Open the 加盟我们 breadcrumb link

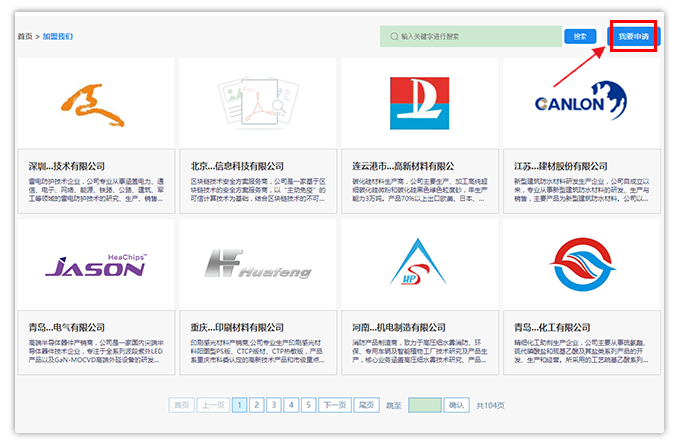[57, 36]
